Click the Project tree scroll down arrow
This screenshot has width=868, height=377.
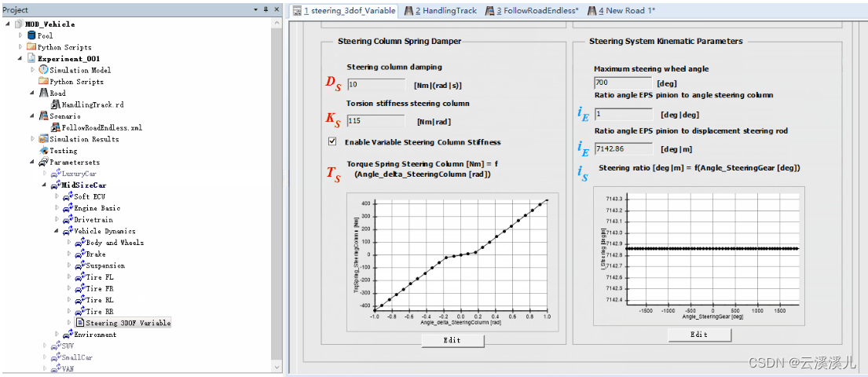277,368
